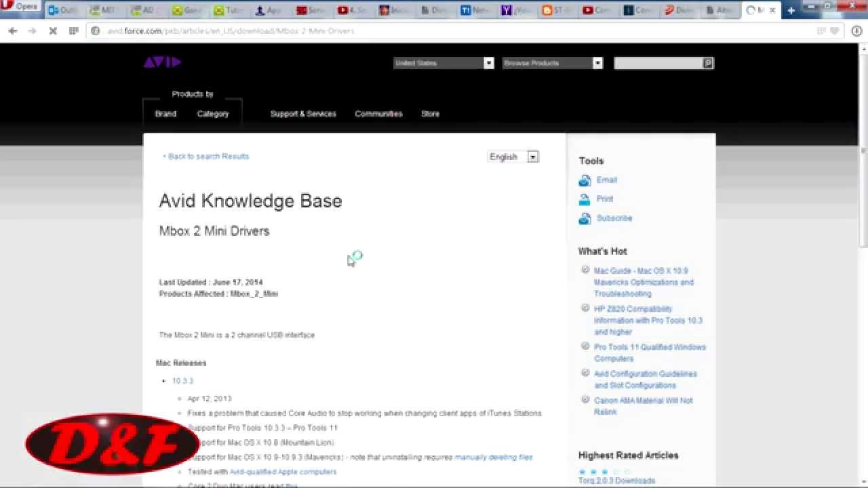Viewport: 868px width, 488px height.
Task: Click the Print link in Tools
Action: tap(605, 199)
